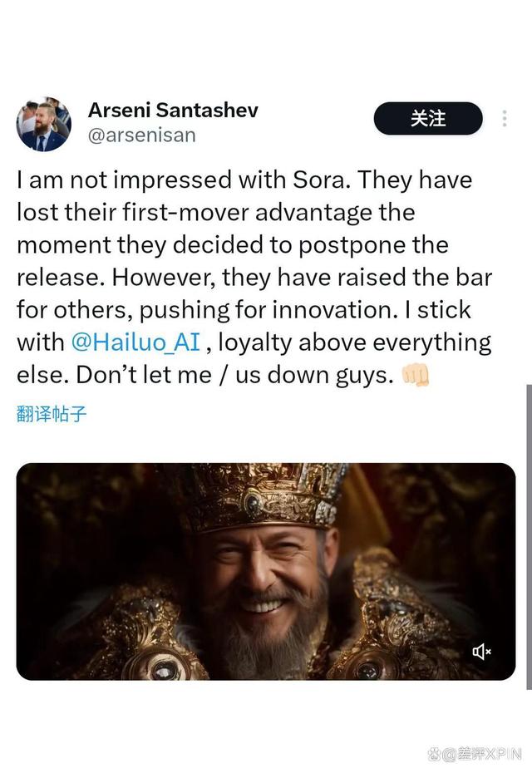Open the three-dot more options menu

click(504, 119)
